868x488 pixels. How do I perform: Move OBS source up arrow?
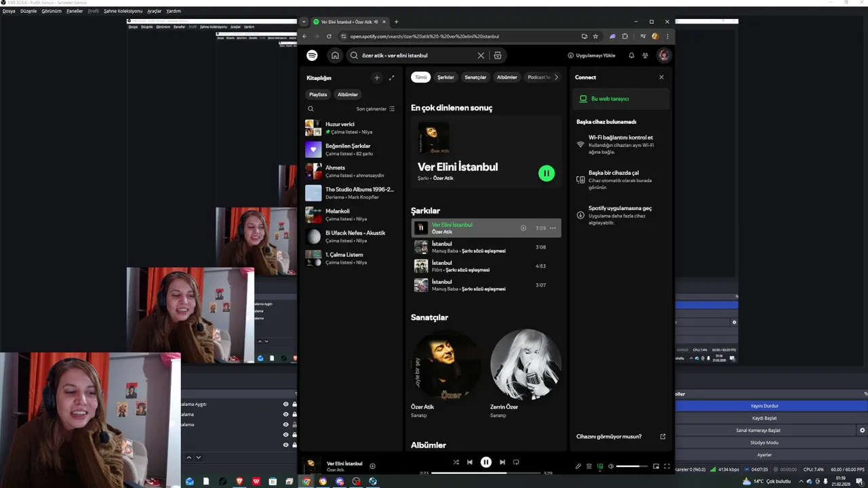pyautogui.click(x=189, y=457)
